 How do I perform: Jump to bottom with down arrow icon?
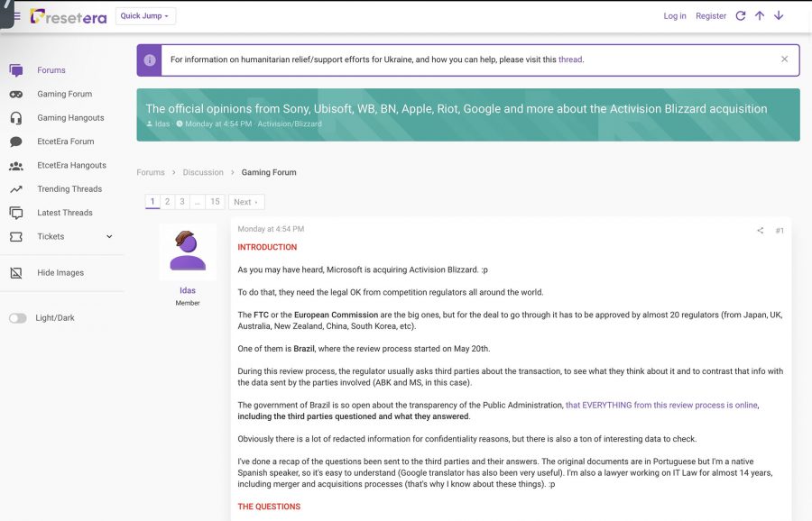(x=779, y=16)
